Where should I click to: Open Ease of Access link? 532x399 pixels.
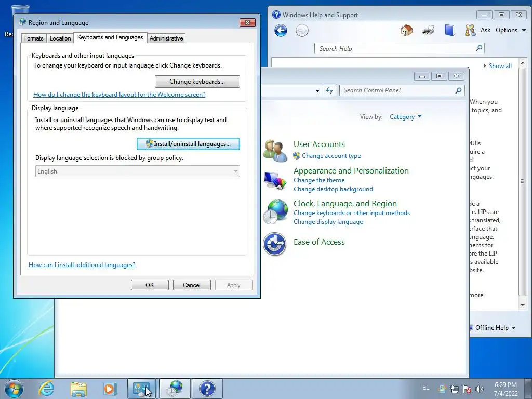tap(319, 242)
